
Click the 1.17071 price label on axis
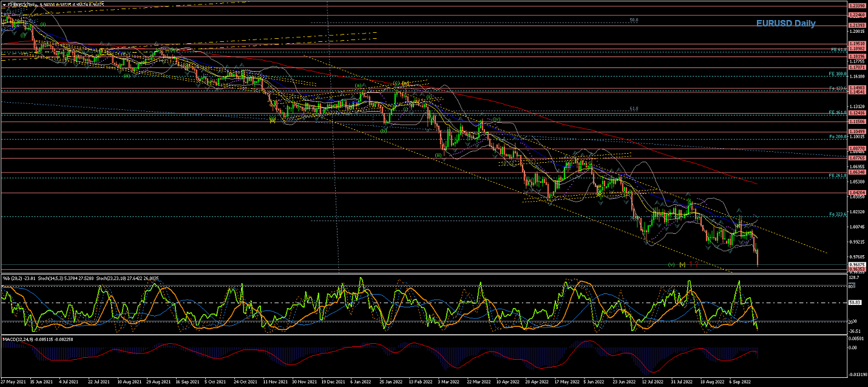click(x=856, y=67)
